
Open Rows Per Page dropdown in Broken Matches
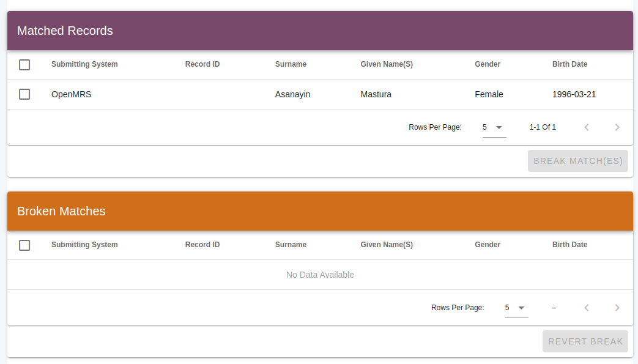point(516,308)
